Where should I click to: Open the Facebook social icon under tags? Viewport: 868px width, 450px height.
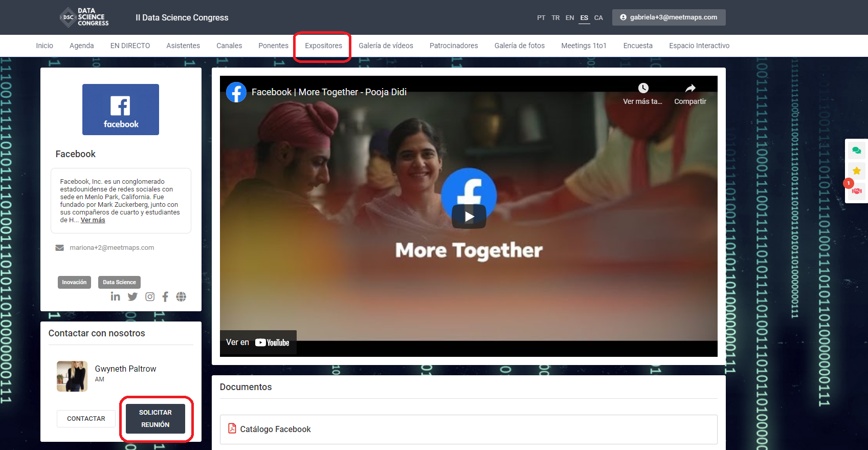coord(165,296)
